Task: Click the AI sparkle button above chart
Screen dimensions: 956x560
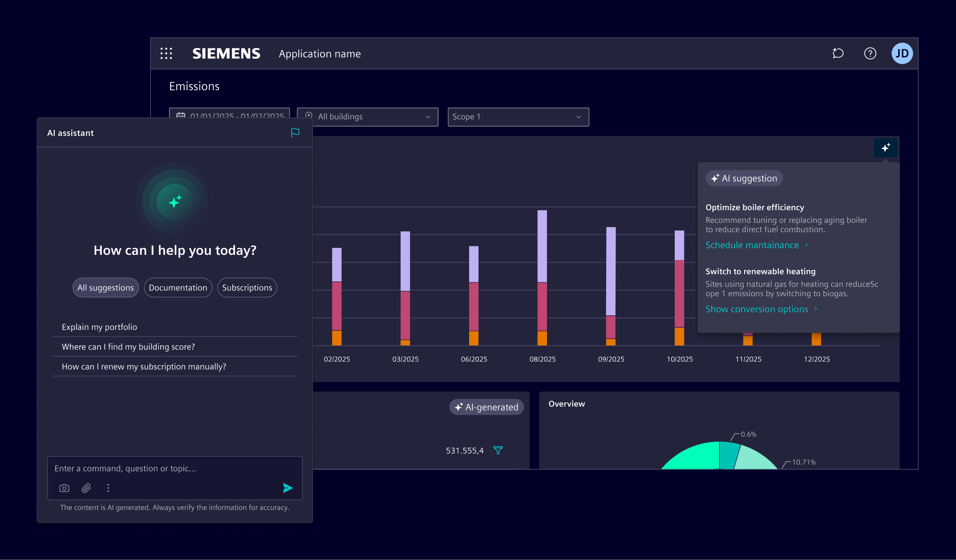Action: tap(886, 148)
